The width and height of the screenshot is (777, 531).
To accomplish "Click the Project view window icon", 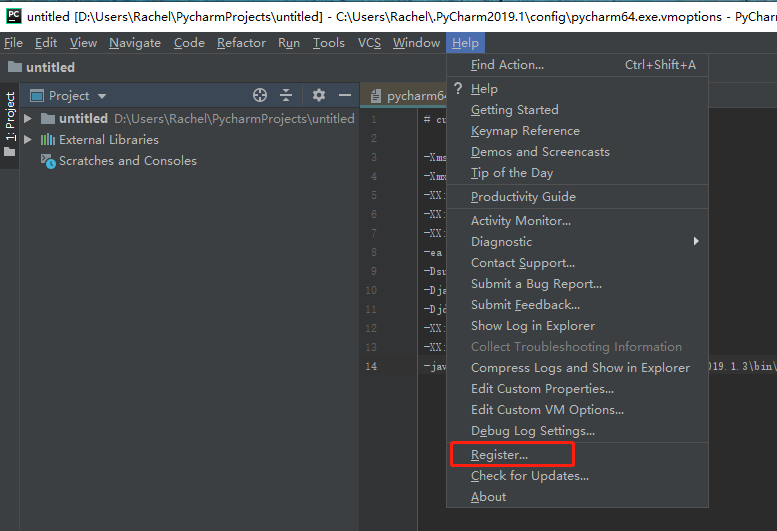I will (37, 96).
